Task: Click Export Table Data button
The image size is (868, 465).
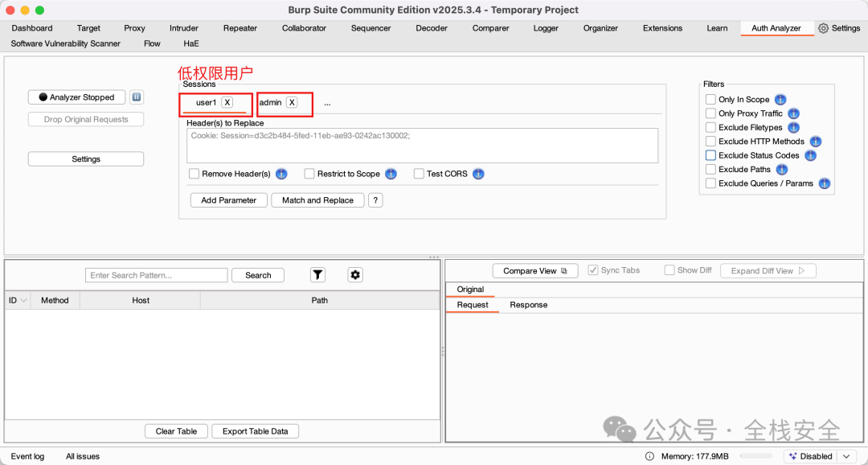Action: coord(256,431)
